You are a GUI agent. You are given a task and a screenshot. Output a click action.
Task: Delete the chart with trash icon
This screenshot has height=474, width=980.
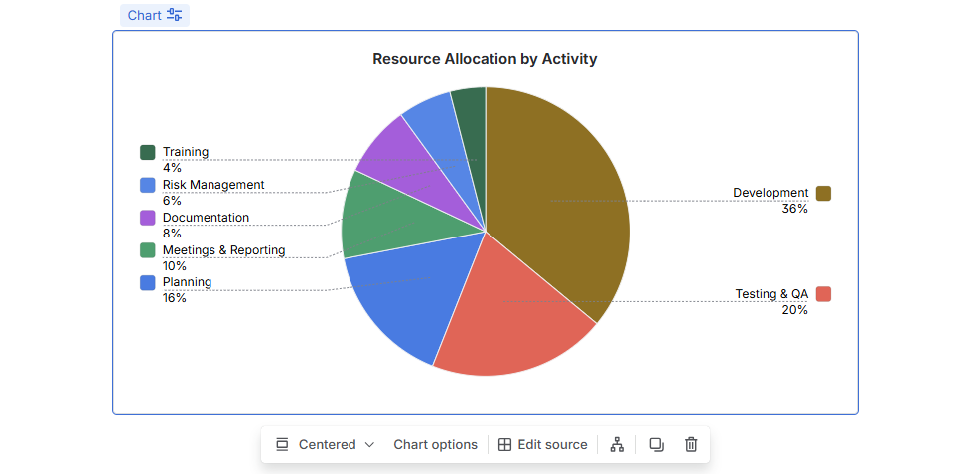click(691, 445)
